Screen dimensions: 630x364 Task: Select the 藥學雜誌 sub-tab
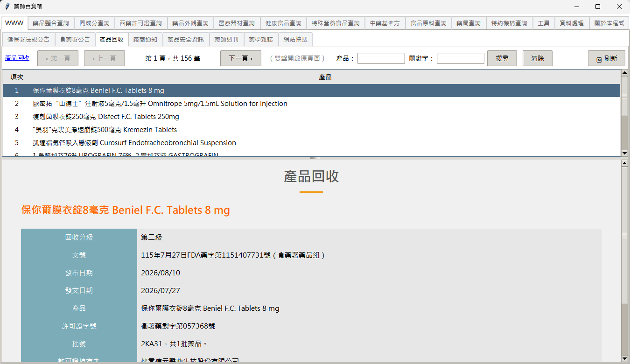pyautogui.click(x=261, y=40)
